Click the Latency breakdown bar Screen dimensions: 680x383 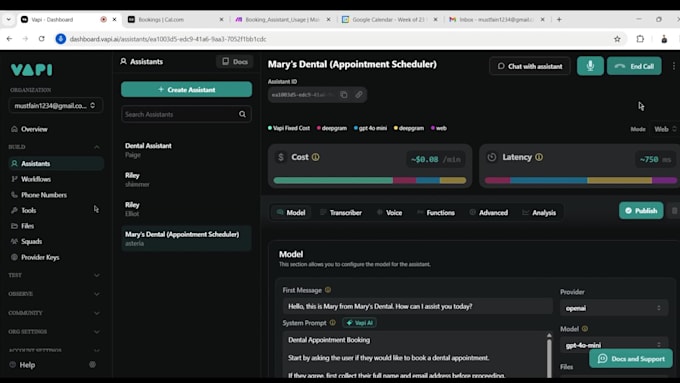pyautogui.click(x=581, y=180)
